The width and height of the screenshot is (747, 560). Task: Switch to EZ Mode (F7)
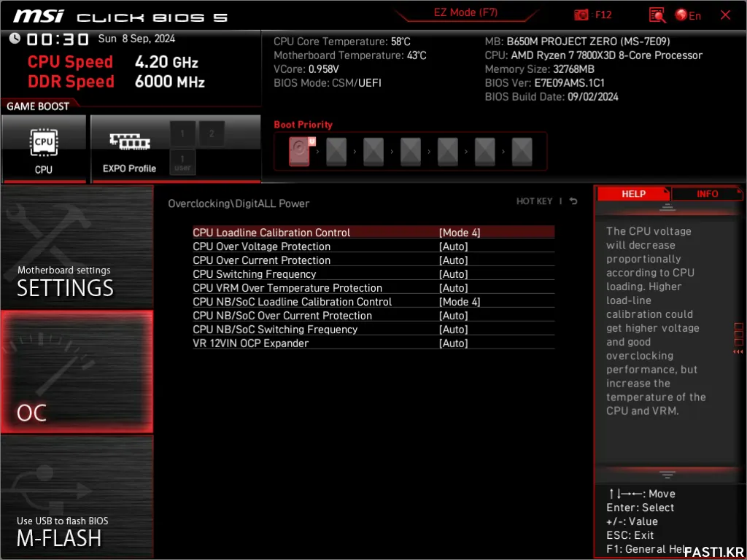click(465, 13)
